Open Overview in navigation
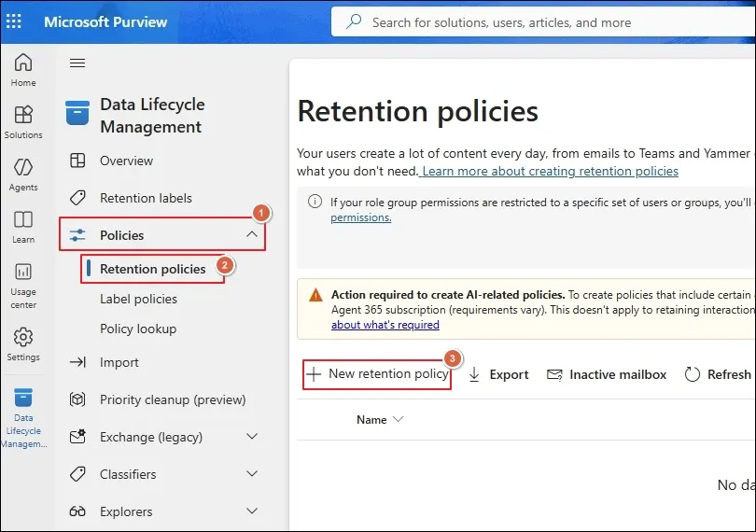Image resolution: width=756 pixels, height=532 pixels. pos(126,161)
